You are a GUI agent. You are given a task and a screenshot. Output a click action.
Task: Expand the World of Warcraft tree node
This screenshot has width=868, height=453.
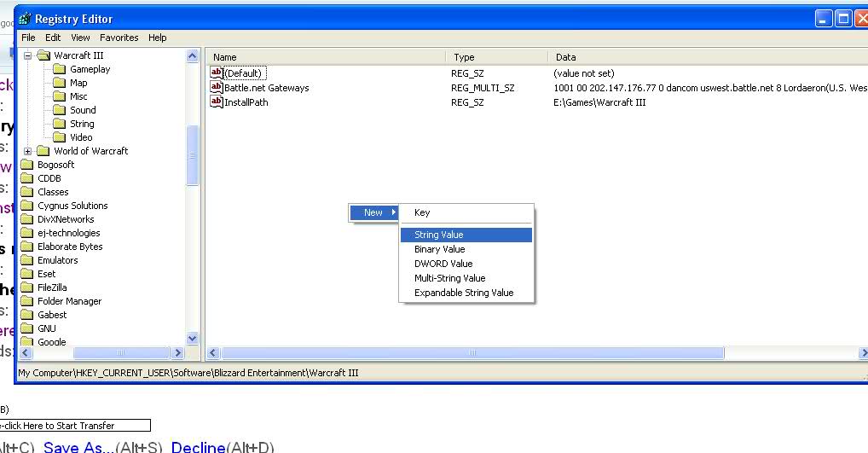(x=27, y=151)
